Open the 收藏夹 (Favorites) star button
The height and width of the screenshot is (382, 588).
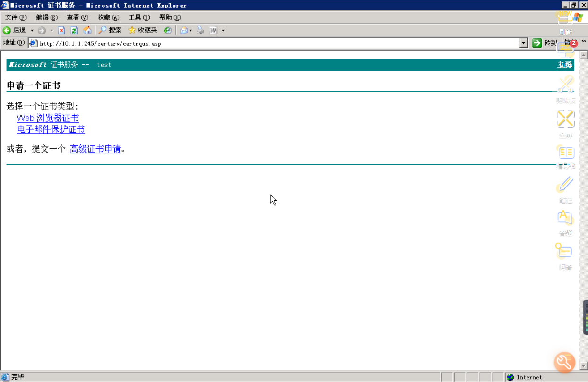[142, 30]
